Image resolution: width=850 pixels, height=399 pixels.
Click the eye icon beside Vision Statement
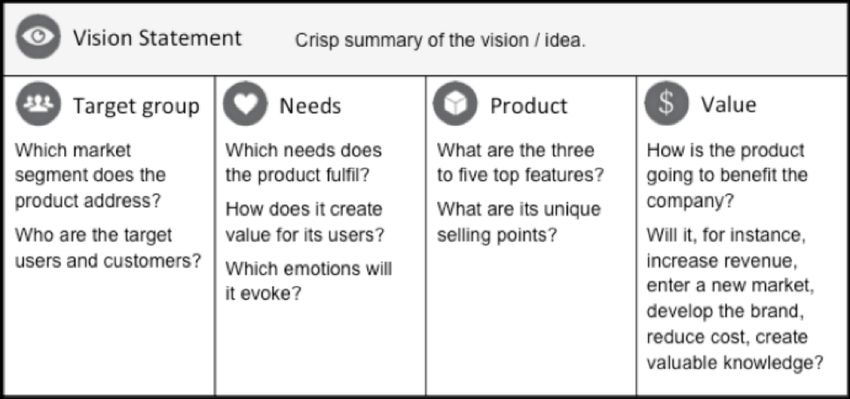point(38,36)
